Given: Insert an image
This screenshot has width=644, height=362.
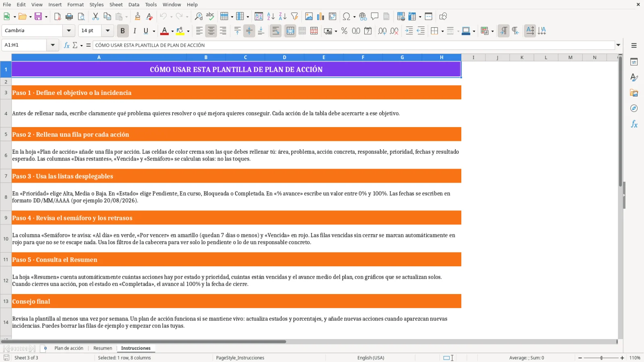Looking at the screenshot, I should coord(309,16).
